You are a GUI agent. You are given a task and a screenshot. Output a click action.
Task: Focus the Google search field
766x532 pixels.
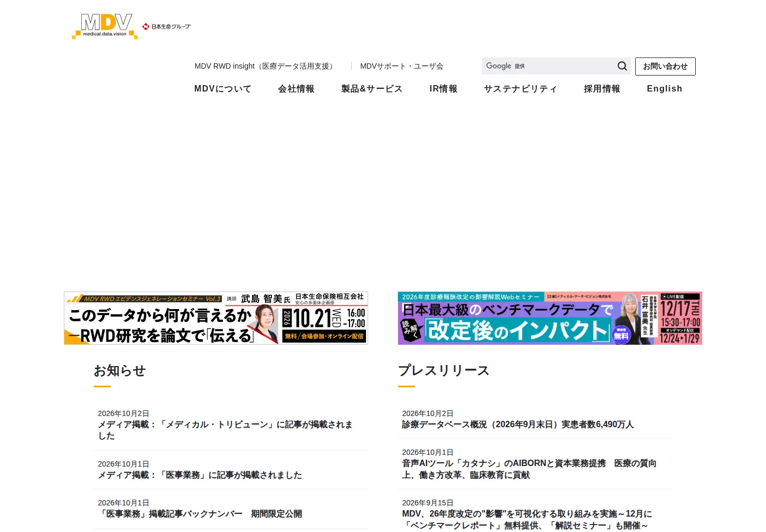[x=547, y=66]
